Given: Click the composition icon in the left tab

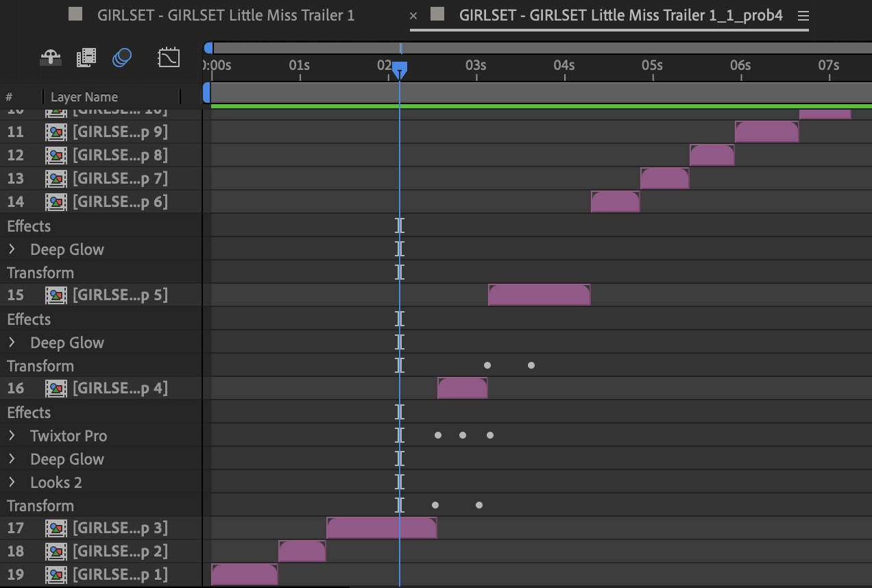Looking at the screenshot, I should pos(75,14).
